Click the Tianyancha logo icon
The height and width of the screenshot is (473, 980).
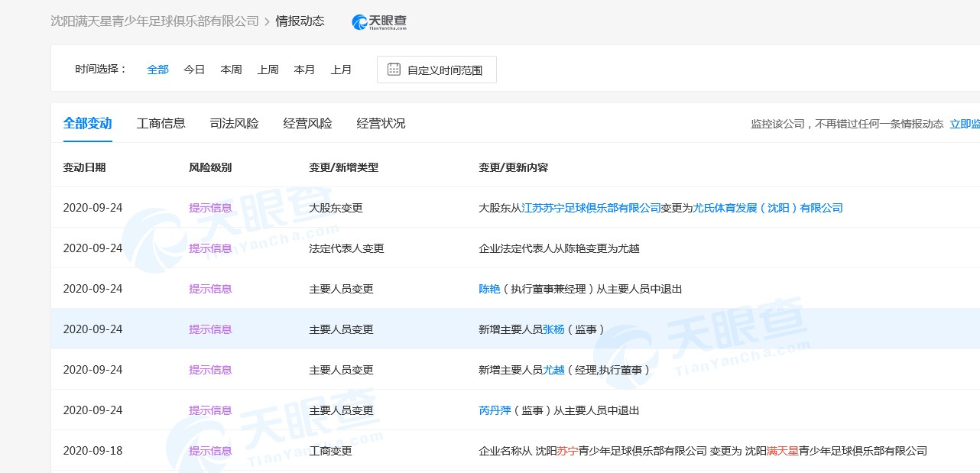(379, 22)
